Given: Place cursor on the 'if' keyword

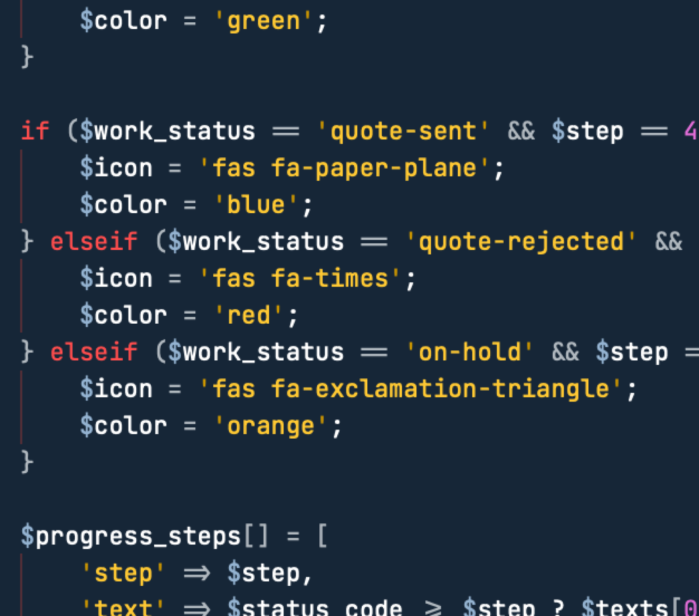Looking at the screenshot, I should [x=35, y=131].
